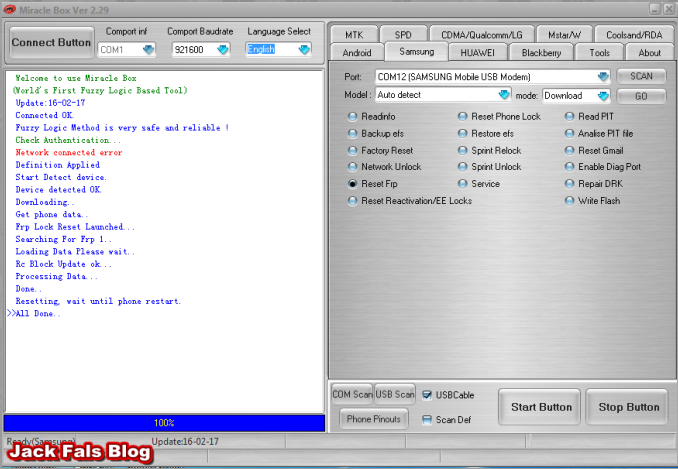Click the Stop Button
This screenshot has width=678, height=469.
point(629,407)
